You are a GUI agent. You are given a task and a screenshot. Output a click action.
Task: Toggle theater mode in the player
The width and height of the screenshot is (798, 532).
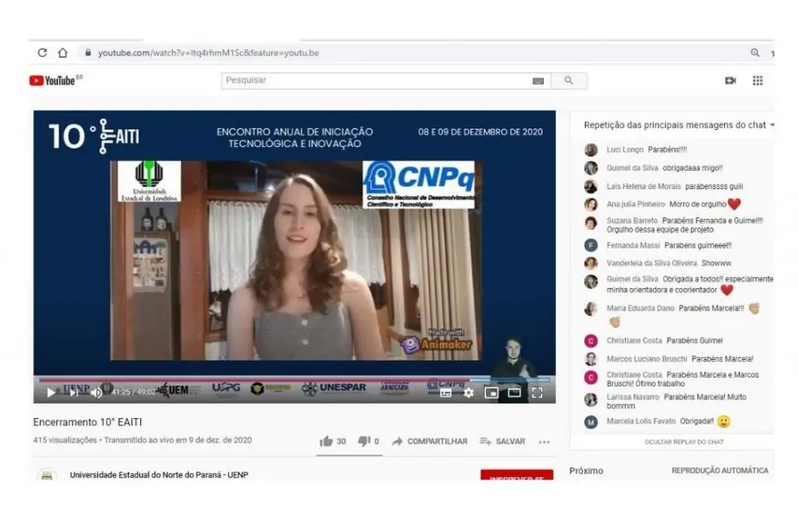(x=514, y=393)
